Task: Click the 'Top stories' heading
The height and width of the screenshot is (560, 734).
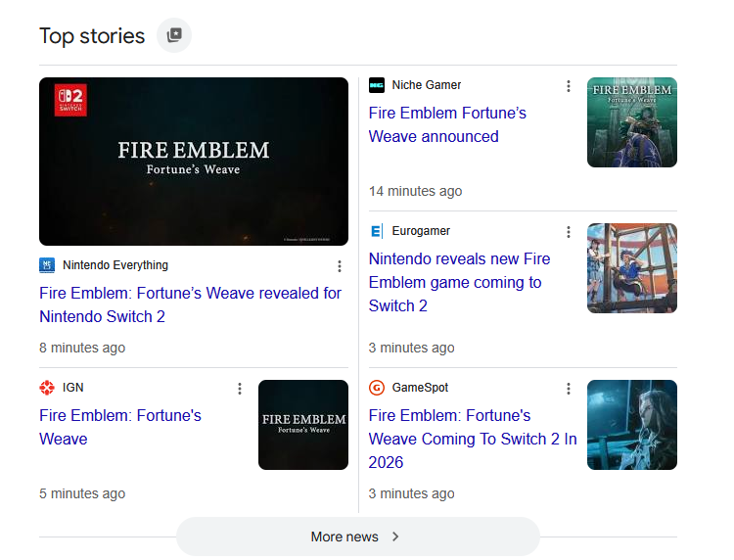Action: click(x=92, y=36)
